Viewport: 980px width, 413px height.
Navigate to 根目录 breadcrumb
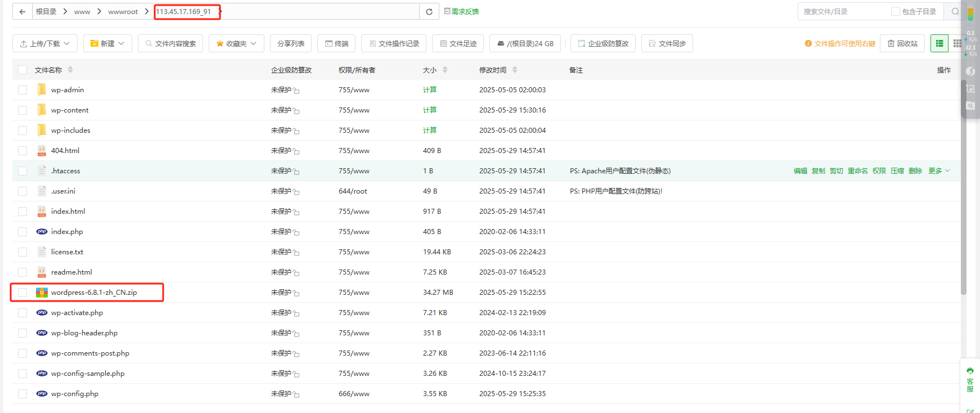[x=46, y=11]
